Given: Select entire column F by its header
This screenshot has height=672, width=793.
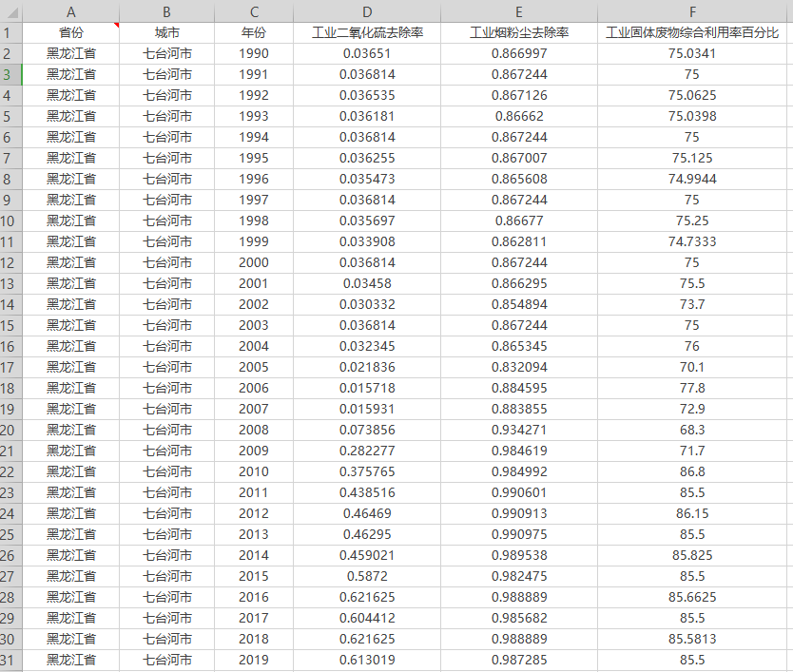Looking at the screenshot, I should tap(692, 11).
